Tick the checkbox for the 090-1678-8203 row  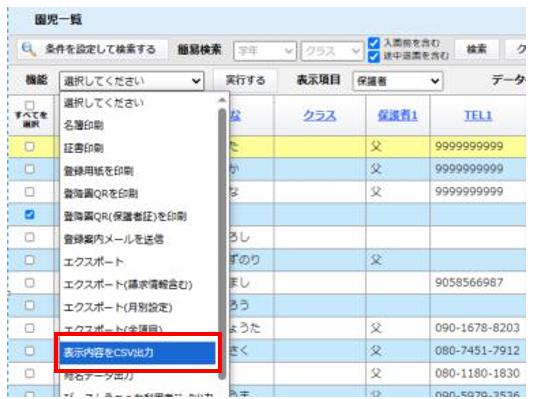[30, 328]
